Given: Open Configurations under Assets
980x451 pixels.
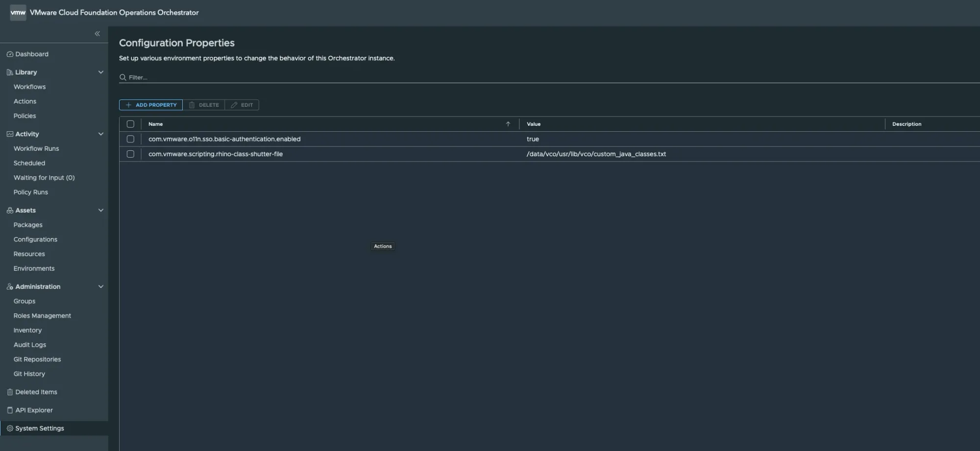Looking at the screenshot, I should (35, 240).
